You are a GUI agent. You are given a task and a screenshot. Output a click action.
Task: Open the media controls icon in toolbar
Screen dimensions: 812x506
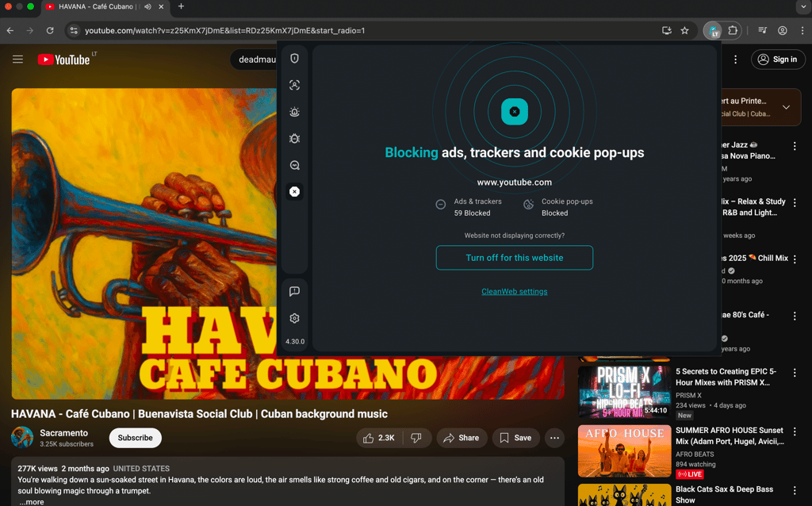click(x=762, y=31)
